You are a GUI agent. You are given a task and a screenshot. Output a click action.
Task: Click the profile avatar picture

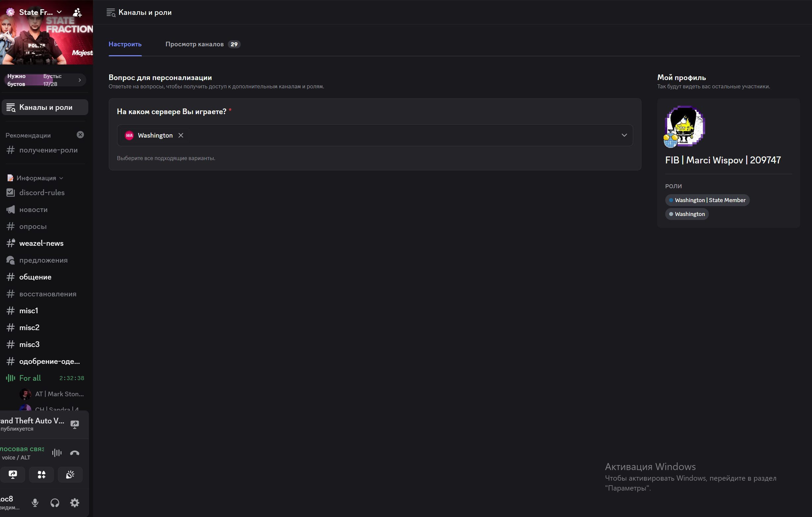(684, 126)
